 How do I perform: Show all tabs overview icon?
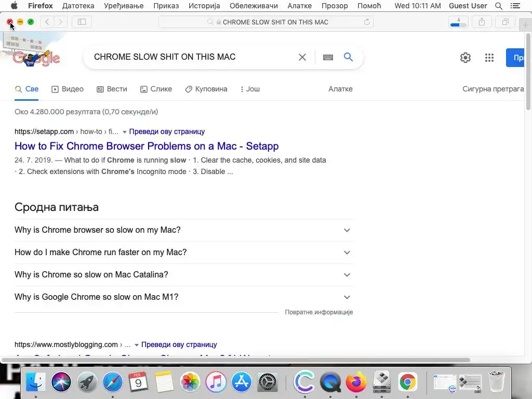point(505,22)
